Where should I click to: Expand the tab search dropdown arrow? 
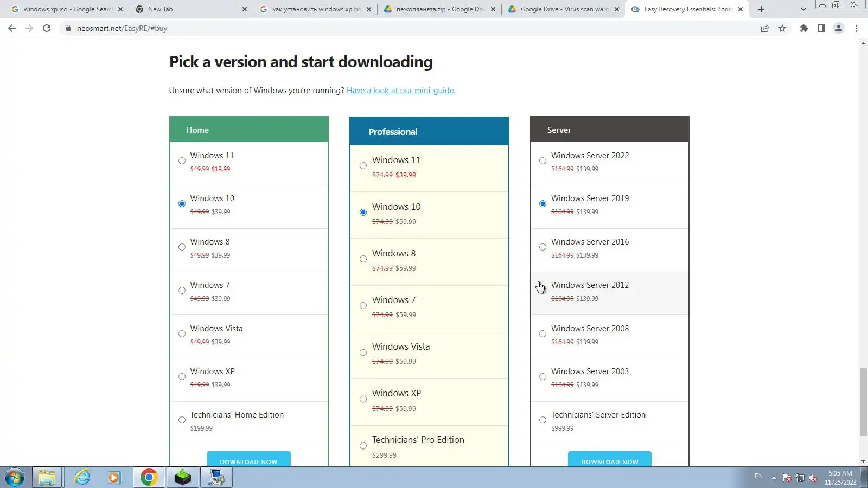(803, 9)
